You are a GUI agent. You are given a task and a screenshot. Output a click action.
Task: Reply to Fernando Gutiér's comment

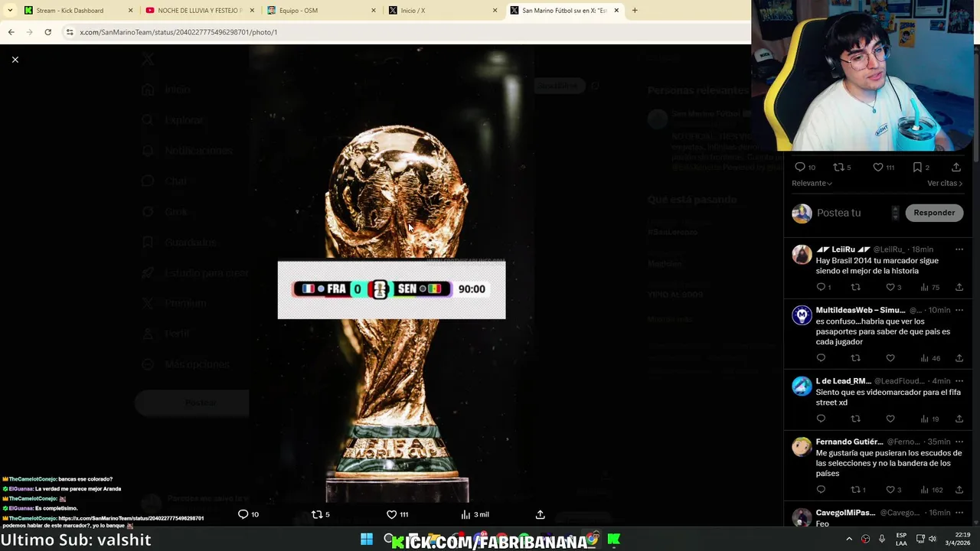[821, 490]
